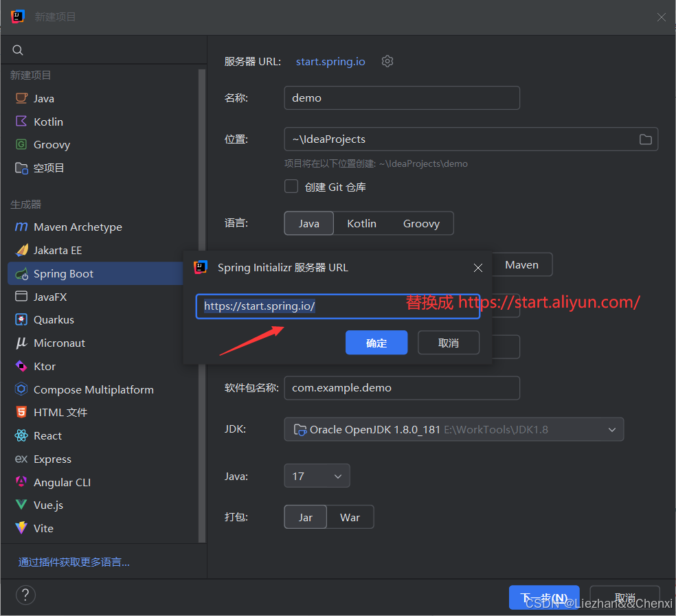Browse location with the folder icon
This screenshot has width=676, height=616.
pyautogui.click(x=645, y=139)
